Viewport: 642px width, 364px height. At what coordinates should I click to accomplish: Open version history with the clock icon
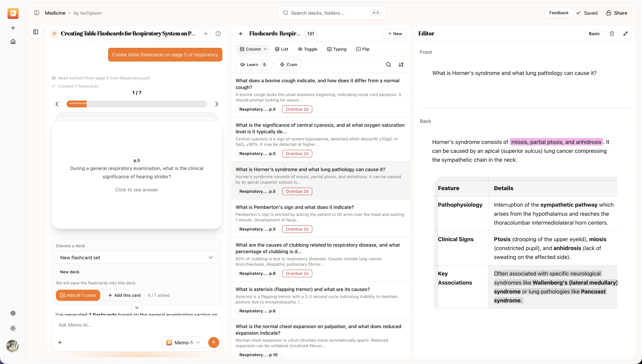coord(218,33)
